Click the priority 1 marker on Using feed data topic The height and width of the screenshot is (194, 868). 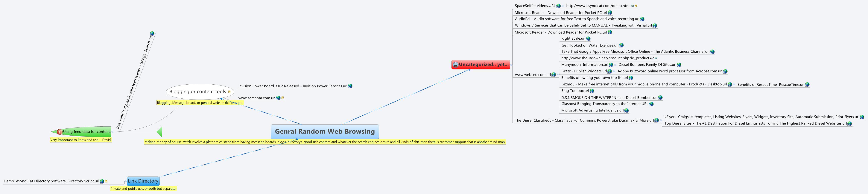click(x=60, y=131)
